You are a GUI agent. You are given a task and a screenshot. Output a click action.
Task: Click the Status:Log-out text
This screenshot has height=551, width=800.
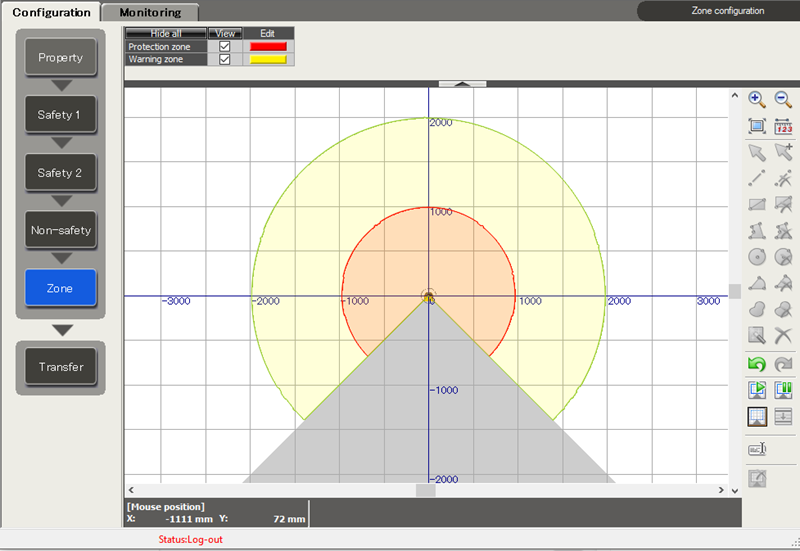click(x=190, y=539)
